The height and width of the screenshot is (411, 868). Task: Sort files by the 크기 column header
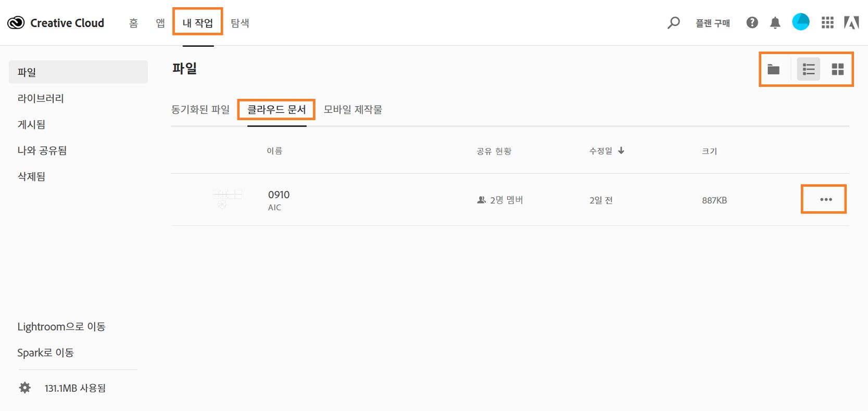tap(709, 151)
